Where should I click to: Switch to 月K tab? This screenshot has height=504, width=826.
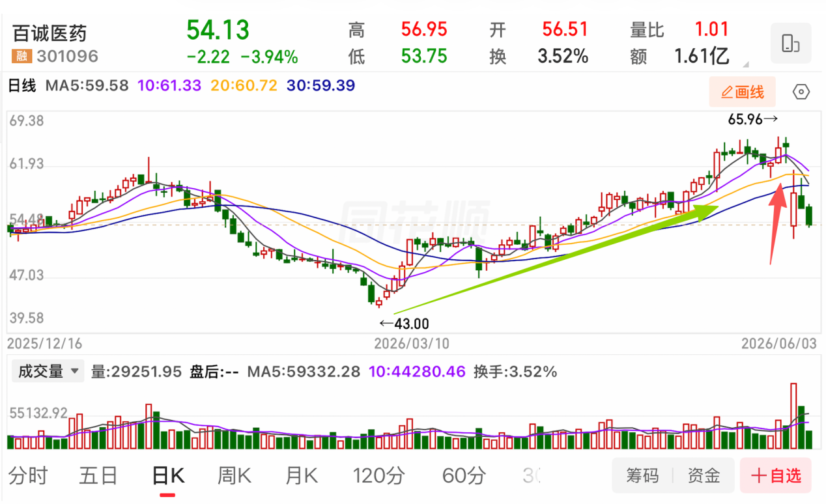(301, 476)
